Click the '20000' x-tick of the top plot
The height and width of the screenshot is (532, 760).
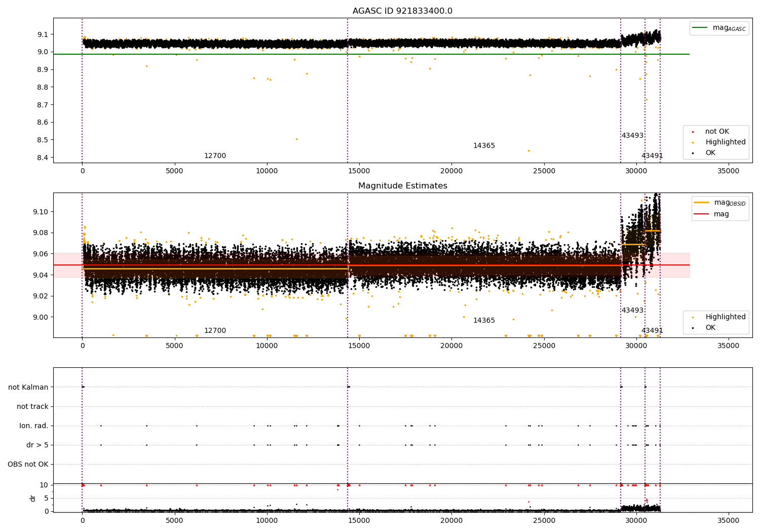coord(451,171)
